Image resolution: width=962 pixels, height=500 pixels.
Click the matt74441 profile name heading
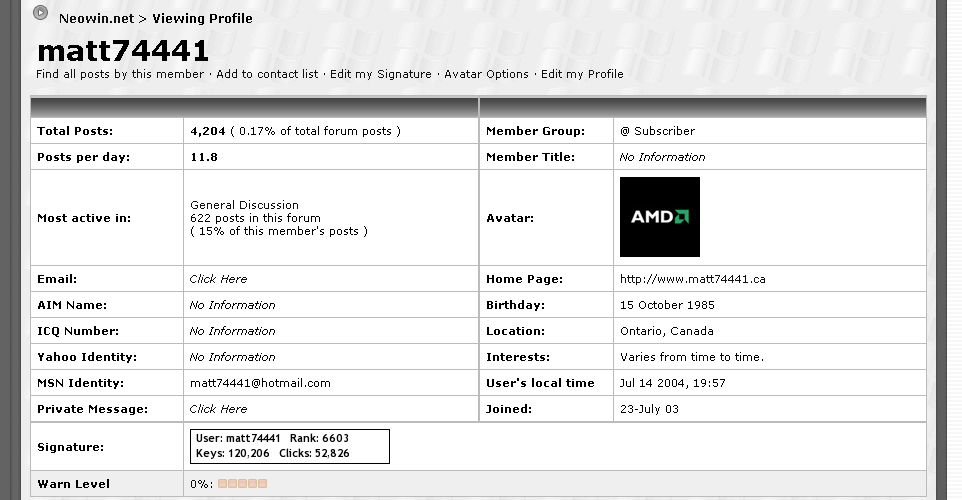pyautogui.click(x=123, y=50)
